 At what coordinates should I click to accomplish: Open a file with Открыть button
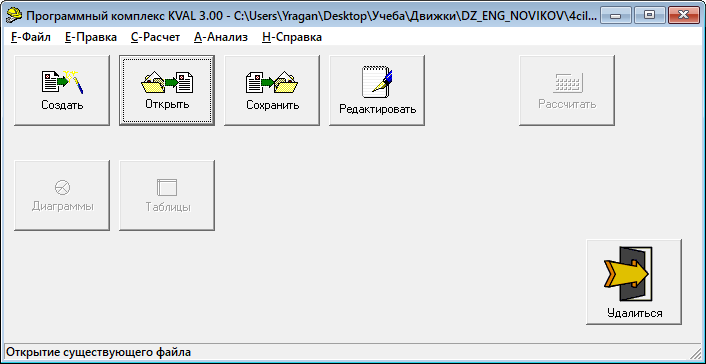click(167, 91)
